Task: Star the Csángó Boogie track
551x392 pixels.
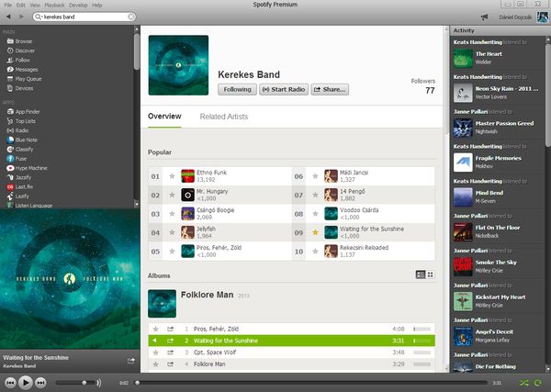Action: tap(172, 214)
